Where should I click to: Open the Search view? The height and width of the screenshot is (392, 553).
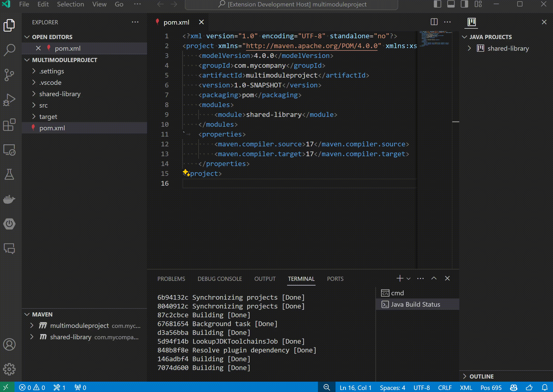tap(9, 50)
